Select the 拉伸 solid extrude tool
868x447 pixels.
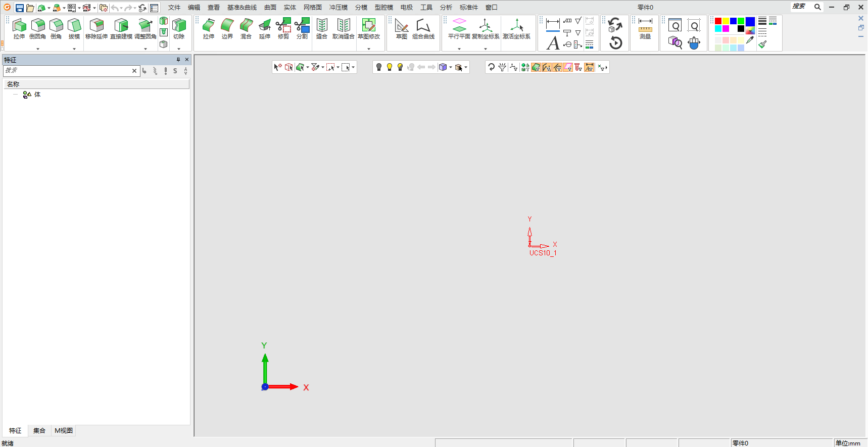pyautogui.click(x=19, y=29)
